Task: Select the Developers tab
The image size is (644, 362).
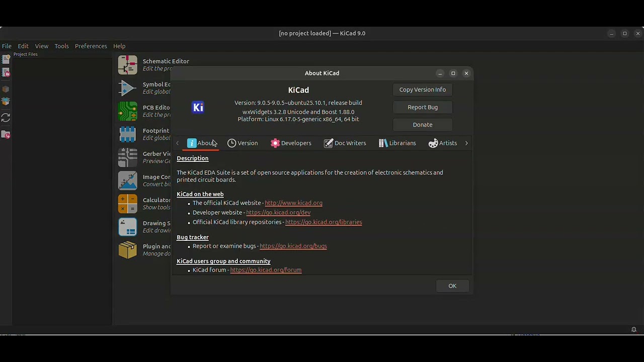Action: pyautogui.click(x=291, y=143)
